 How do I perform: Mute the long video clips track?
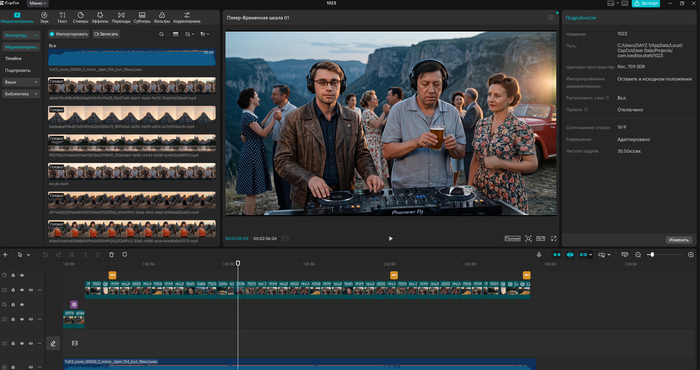pyautogui.click(x=31, y=290)
